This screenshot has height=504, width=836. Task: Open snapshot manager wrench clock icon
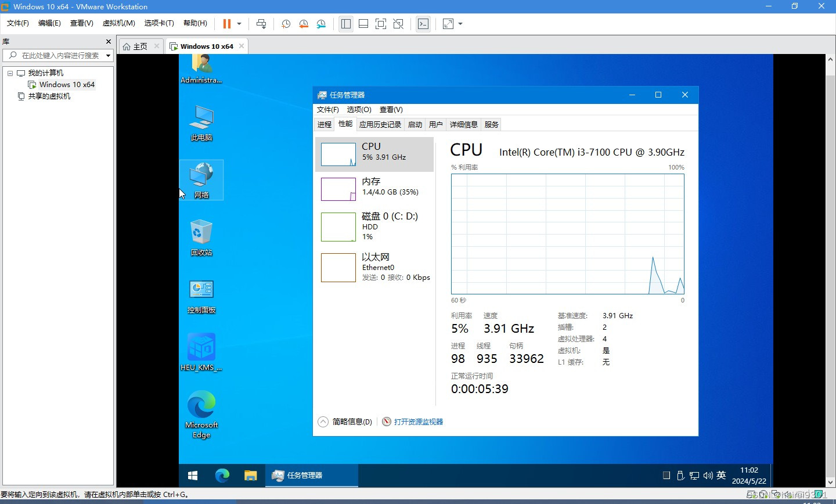(321, 24)
